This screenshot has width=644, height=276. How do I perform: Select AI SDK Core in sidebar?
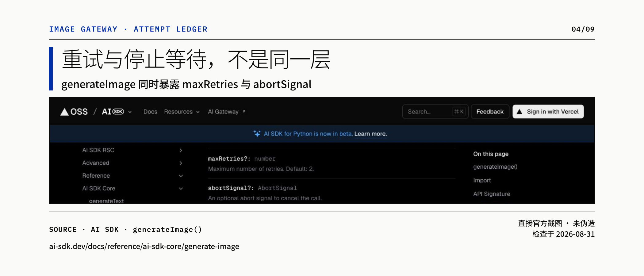pyautogui.click(x=99, y=188)
